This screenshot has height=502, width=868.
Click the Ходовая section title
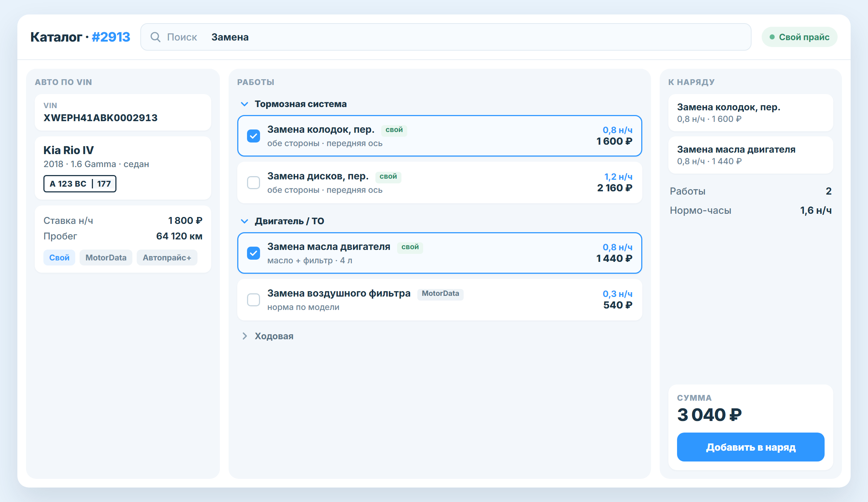[x=274, y=336]
